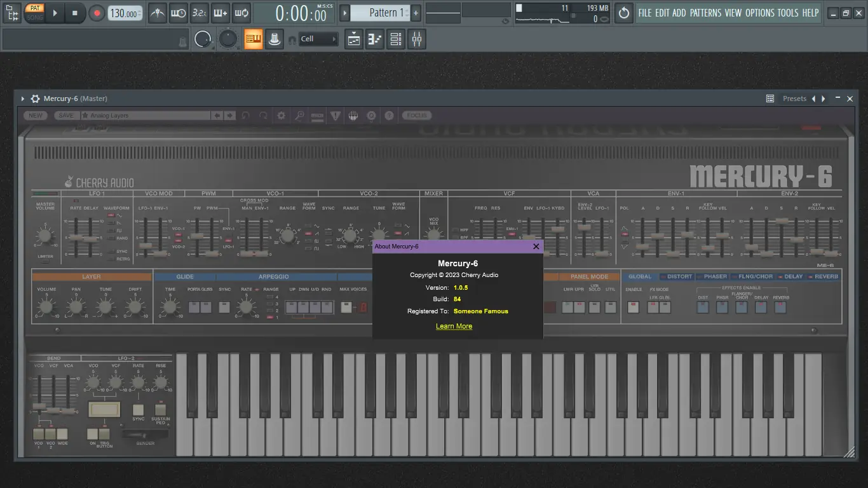This screenshot has width=868, height=488.
Task: Click the Mercury-6 plugin gear icon
Action: click(x=36, y=98)
